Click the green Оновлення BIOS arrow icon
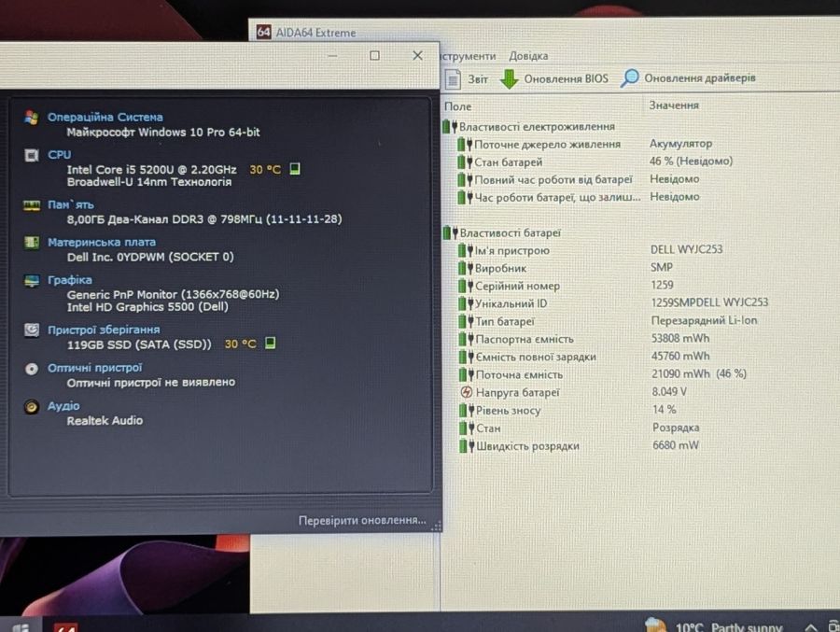This screenshot has height=632, width=840. 510,78
